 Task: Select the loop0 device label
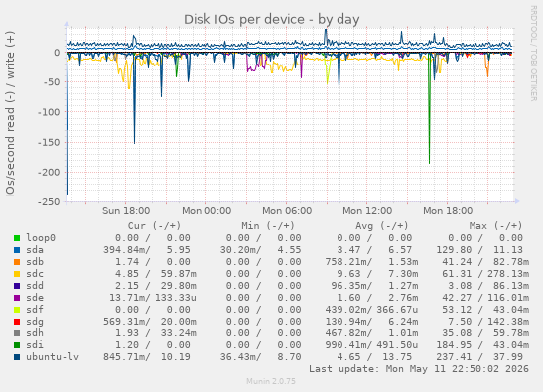(x=41, y=238)
